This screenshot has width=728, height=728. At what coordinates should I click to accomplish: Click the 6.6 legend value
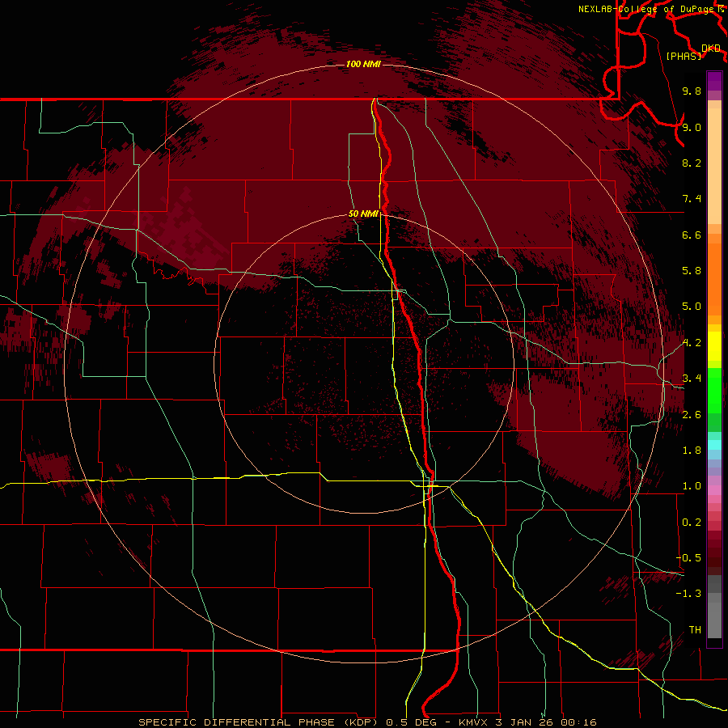pos(692,235)
